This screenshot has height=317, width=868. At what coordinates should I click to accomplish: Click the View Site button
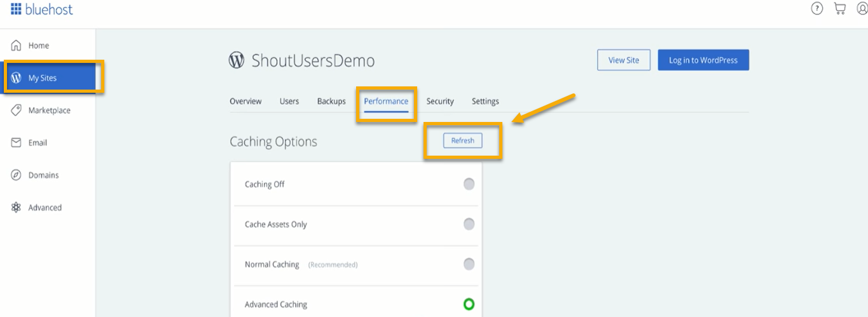click(624, 60)
